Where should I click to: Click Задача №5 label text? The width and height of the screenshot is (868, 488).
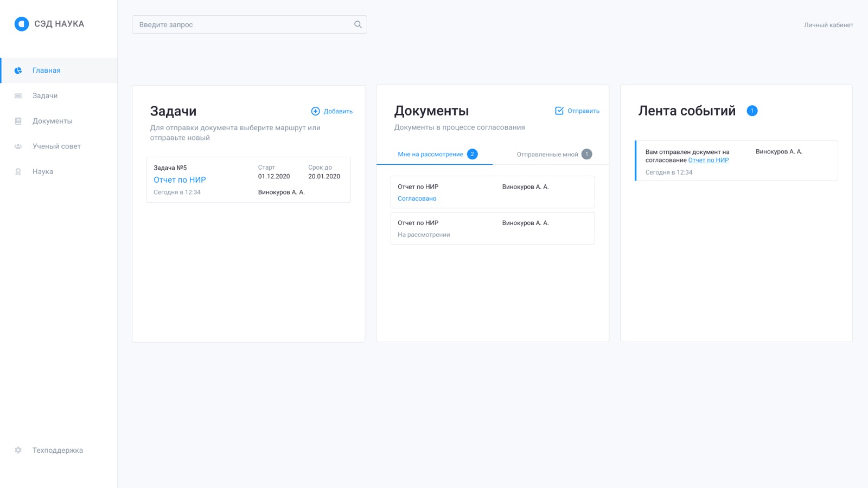[170, 168]
